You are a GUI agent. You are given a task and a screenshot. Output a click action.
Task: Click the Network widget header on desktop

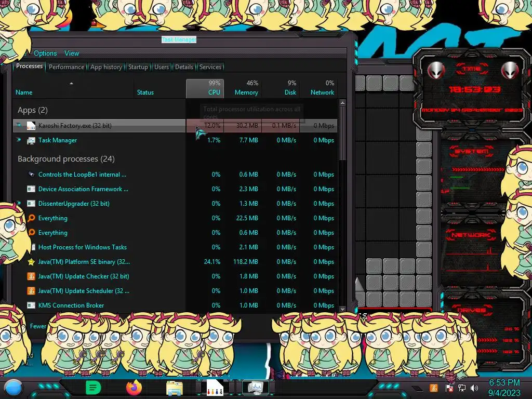pyautogui.click(x=471, y=235)
